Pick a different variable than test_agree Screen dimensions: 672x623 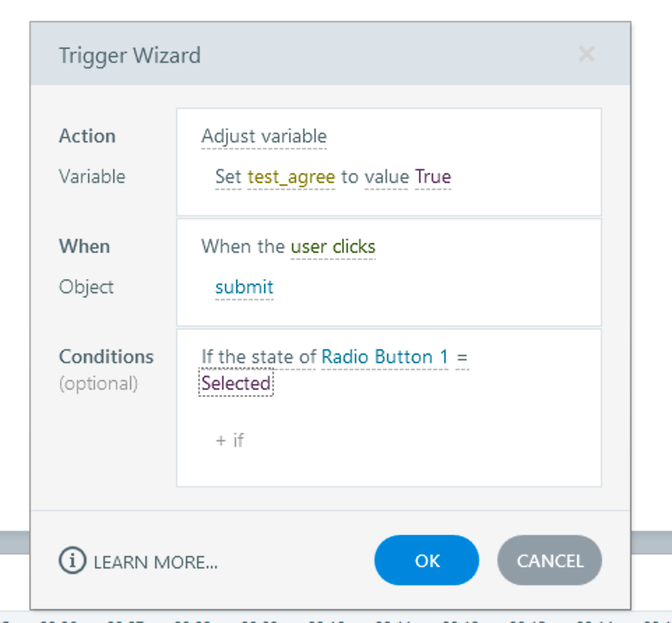(291, 177)
